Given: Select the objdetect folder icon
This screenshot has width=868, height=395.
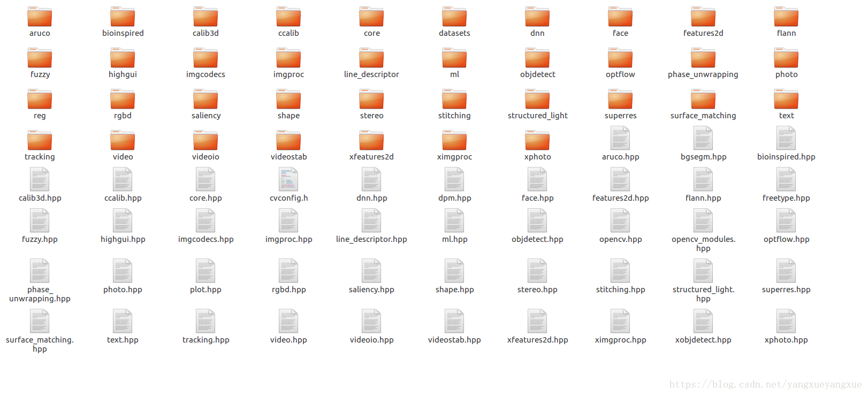Looking at the screenshot, I should click(537, 58).
